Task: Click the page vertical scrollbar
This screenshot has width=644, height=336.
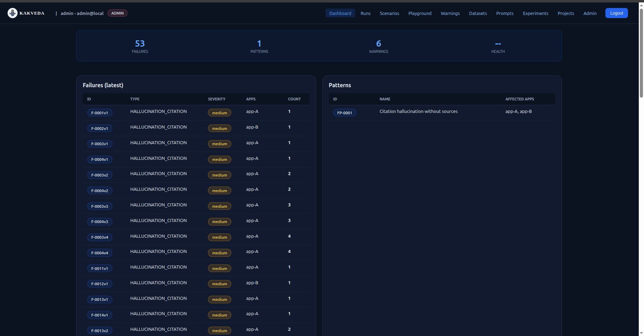Action: pyautogui.click(x=641, y=52)
